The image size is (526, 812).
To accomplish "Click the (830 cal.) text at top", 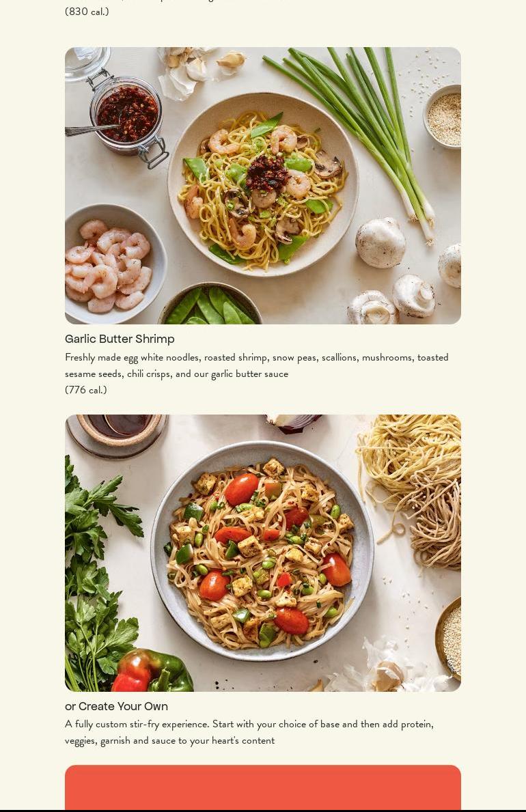I will point(87,12).
